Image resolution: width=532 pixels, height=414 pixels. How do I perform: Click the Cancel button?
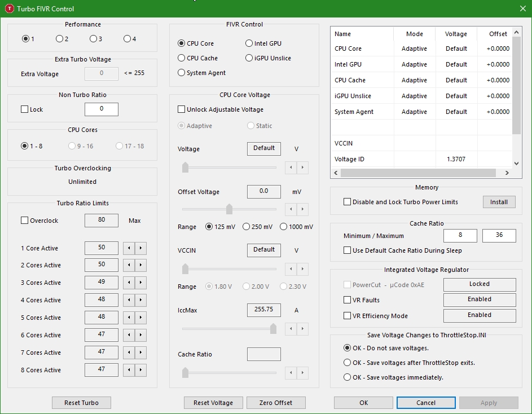(426, 403)
